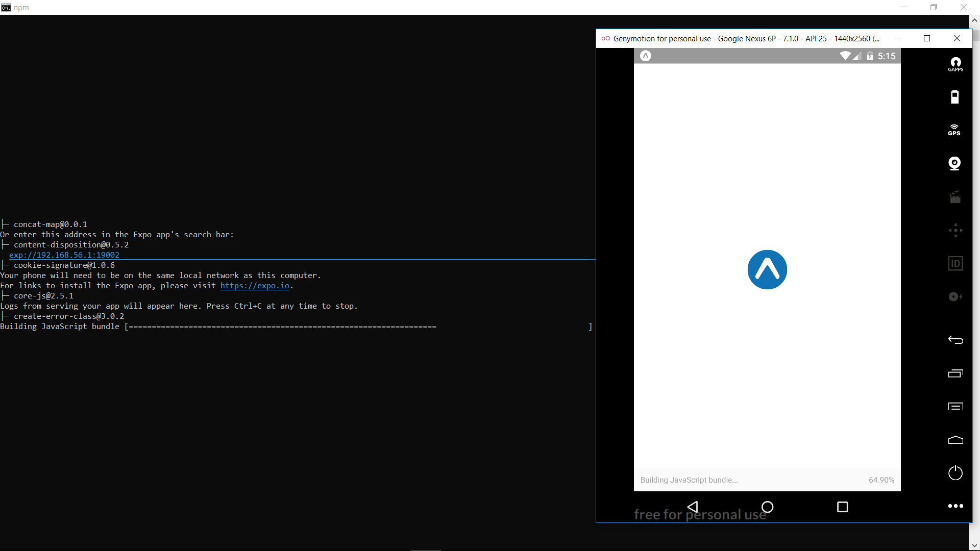Tap the battery indicator in Android status bar
The height and width of the screenshot is (551, 980).
tap(870, 56)
